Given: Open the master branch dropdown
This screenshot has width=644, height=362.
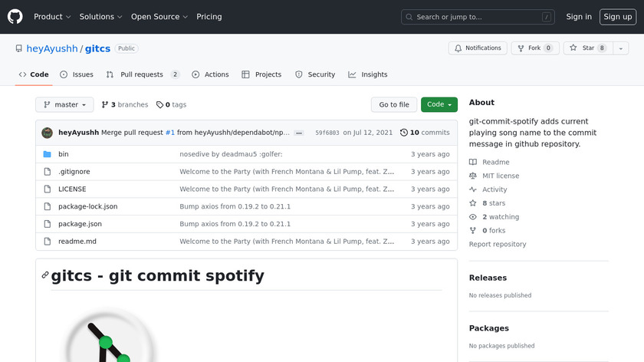Looking at the screenshot, I should (x=64, y=105).
